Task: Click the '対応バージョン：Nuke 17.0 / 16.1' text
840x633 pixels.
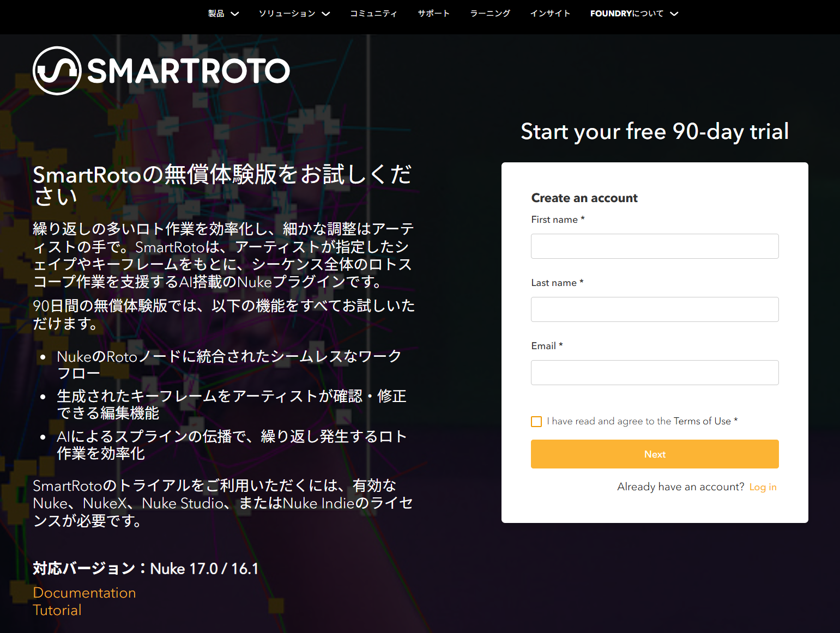Action: point(146,569)
